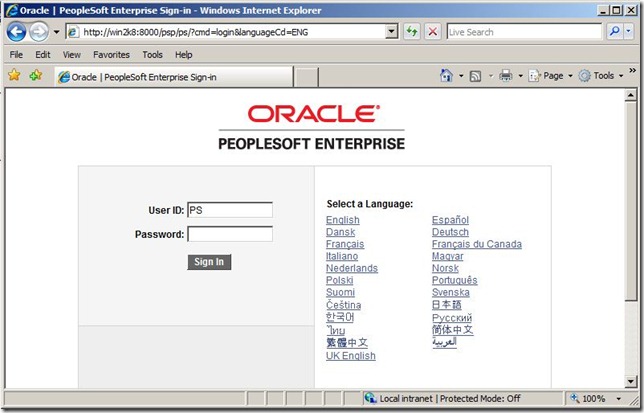
Task: Select the Korean 한국어 language link
Action: (340, 317)
